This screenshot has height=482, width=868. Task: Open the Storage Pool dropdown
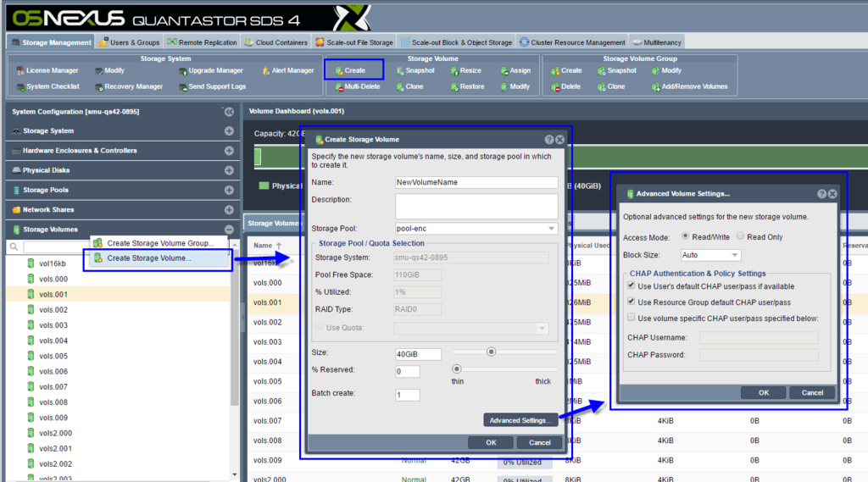(x=551, y=229)
